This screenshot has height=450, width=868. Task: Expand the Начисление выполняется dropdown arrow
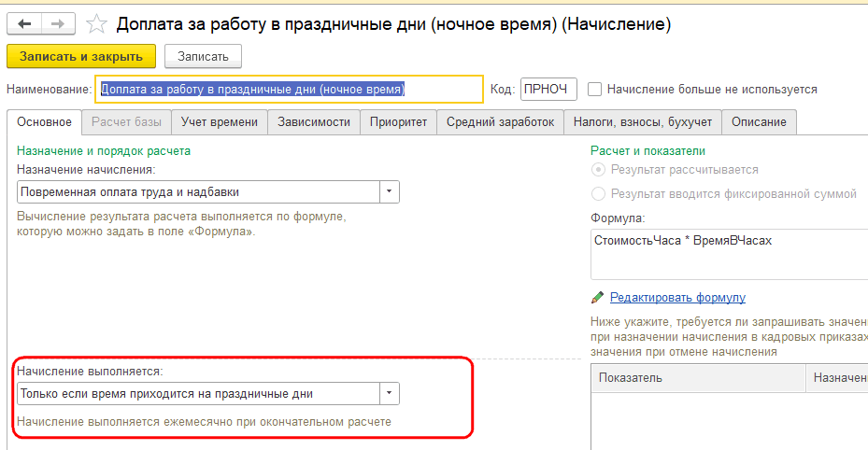[x=390, y=394]
